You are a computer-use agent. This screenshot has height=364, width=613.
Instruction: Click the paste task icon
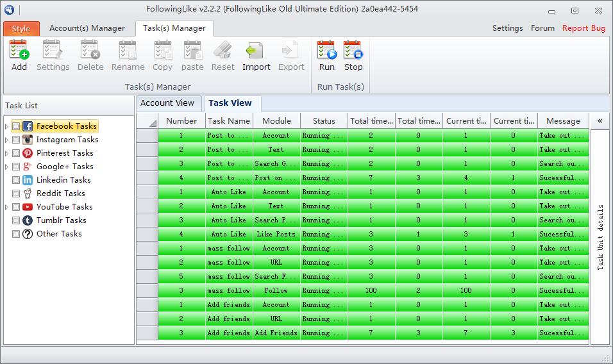pos(192,49)
